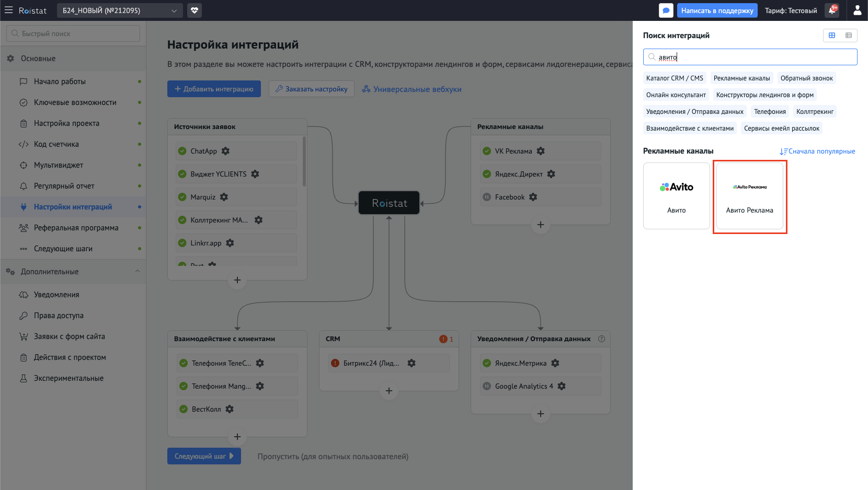
Task: Filter by Коллтрекинг tag
Action: (815, 112)
